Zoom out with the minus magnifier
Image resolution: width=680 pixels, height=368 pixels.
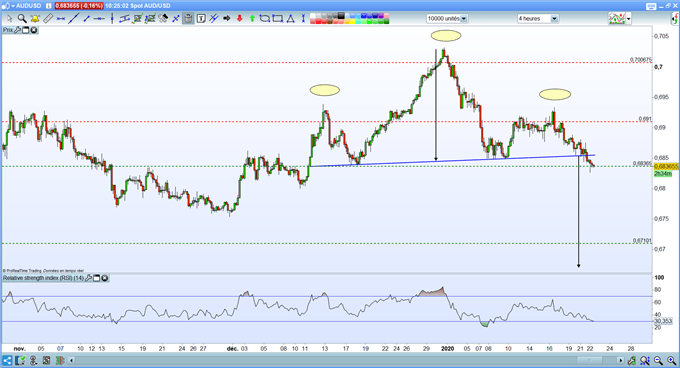click(658, 361)
